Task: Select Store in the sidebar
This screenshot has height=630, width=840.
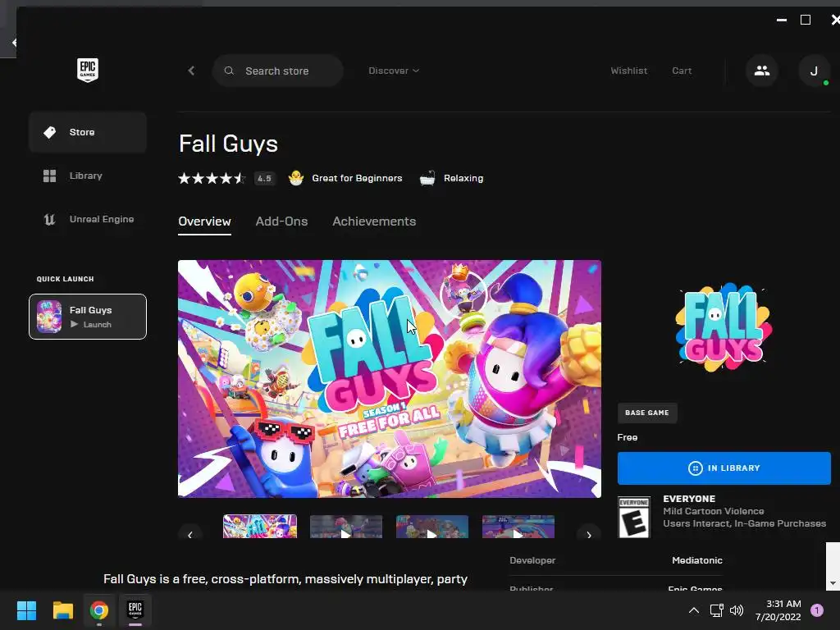Action: pos(88,132)
